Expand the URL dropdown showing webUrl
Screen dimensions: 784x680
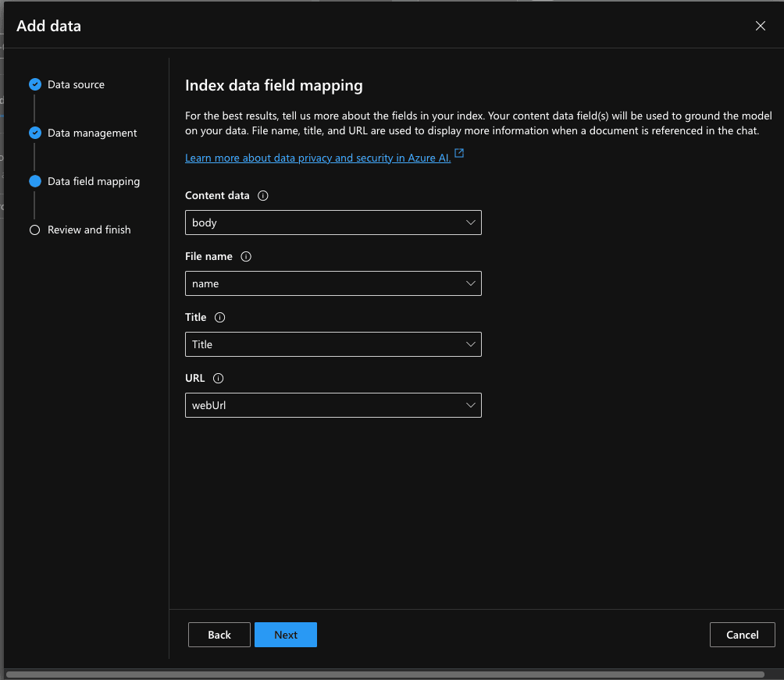333,405
